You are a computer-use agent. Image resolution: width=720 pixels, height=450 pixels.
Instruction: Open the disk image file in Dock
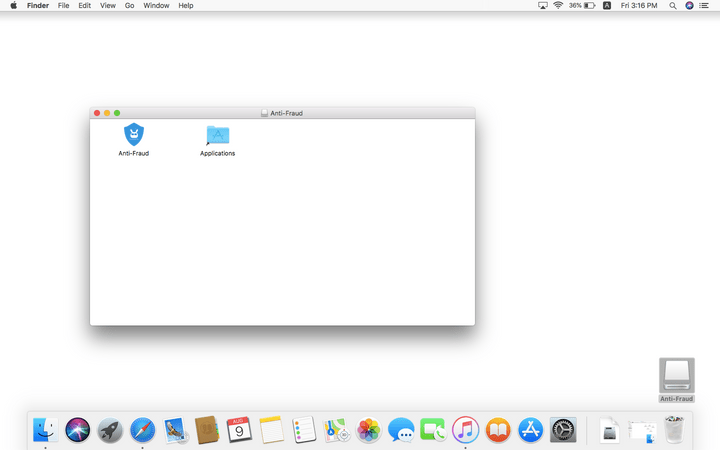[609, 430]
